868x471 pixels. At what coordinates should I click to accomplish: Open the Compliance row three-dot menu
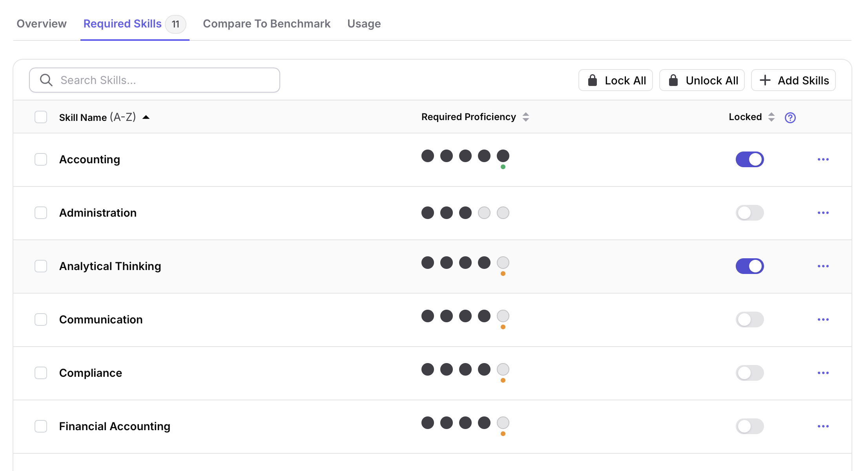coord(823,373)
